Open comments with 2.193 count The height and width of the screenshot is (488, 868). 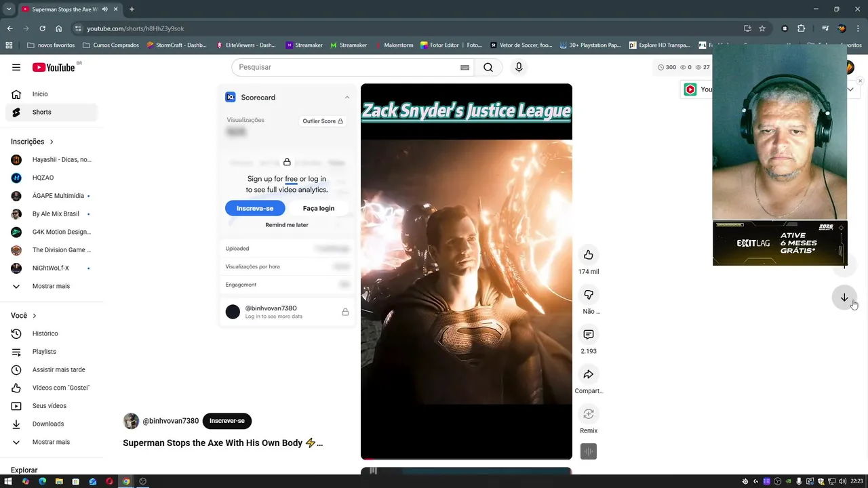coord(589,335)
